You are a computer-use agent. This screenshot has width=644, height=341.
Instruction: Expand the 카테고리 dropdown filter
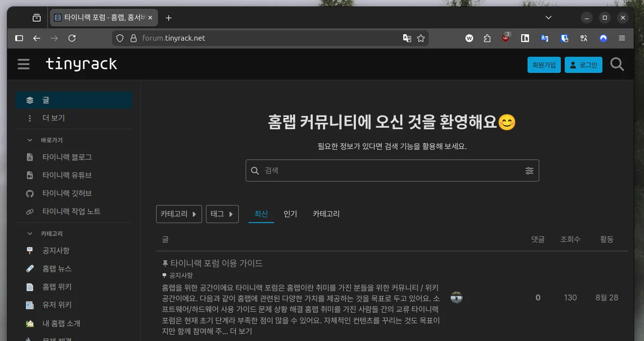coord(179,214)
